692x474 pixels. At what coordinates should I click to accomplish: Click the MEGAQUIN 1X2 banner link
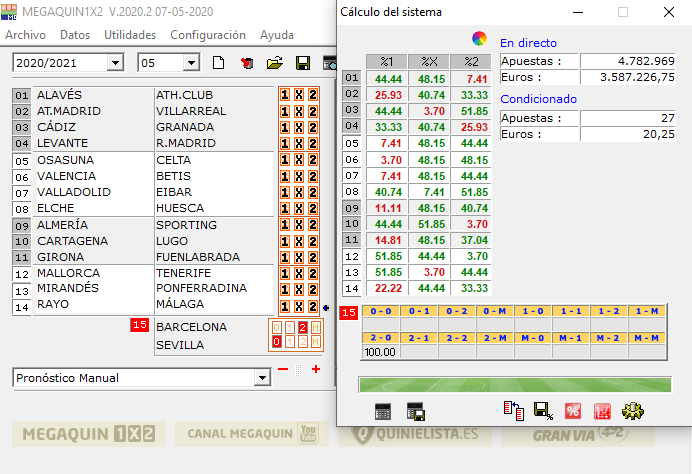[x=89, y=434]
